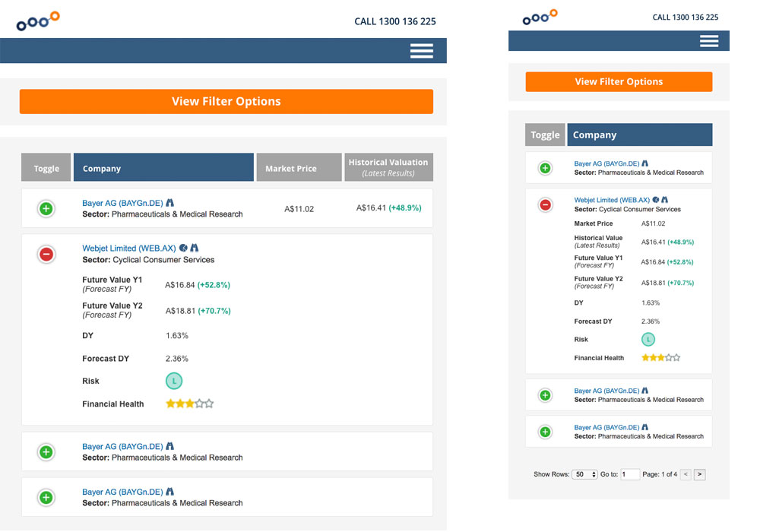The image size is (760, 532).
Task: Expand the Bayer AG row just below Webjet details, mobile layout
Action: pyautogui.click(x=545, y=395)
